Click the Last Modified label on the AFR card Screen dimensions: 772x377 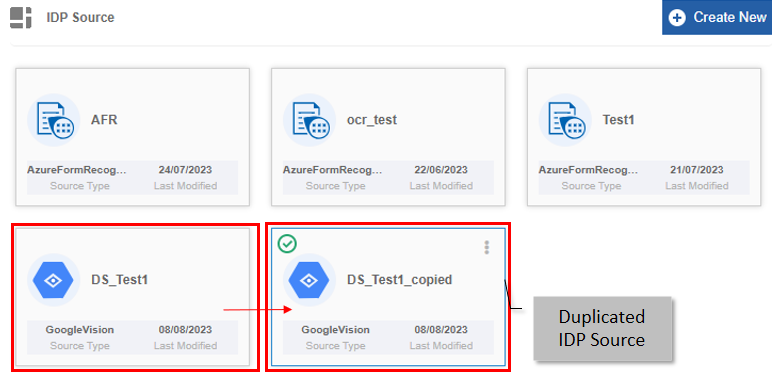(x=185, y=186)
